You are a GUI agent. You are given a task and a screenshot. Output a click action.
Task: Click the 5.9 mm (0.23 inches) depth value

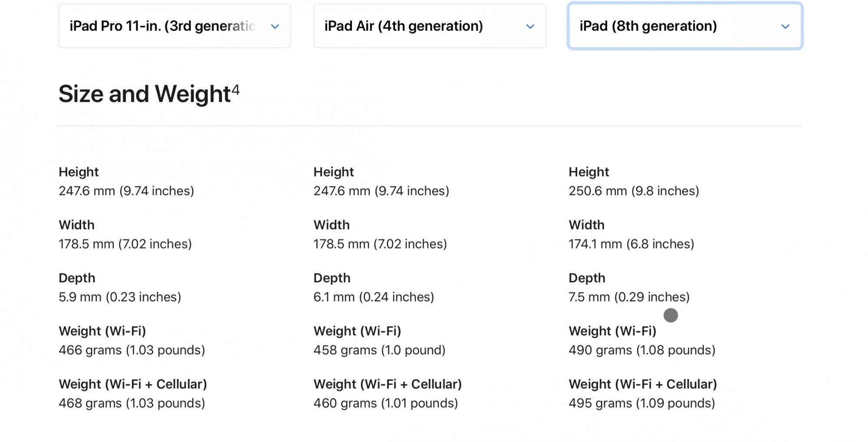[120, 297]
